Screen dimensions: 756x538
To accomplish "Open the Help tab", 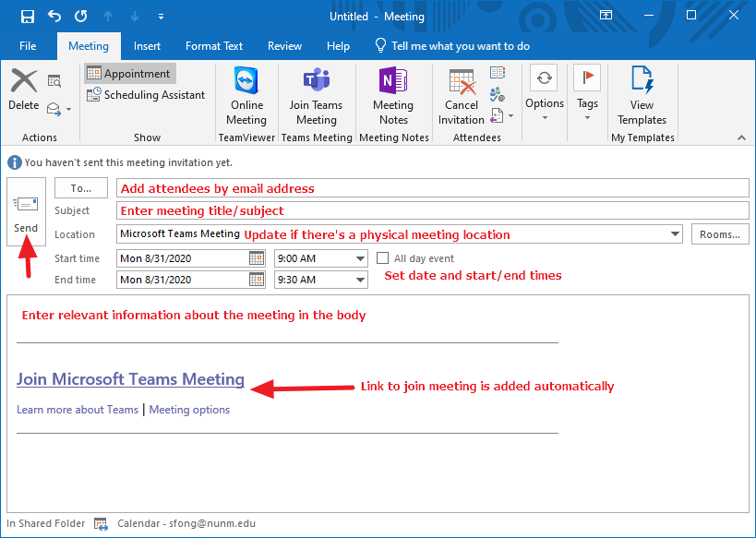I will [338, 46].
